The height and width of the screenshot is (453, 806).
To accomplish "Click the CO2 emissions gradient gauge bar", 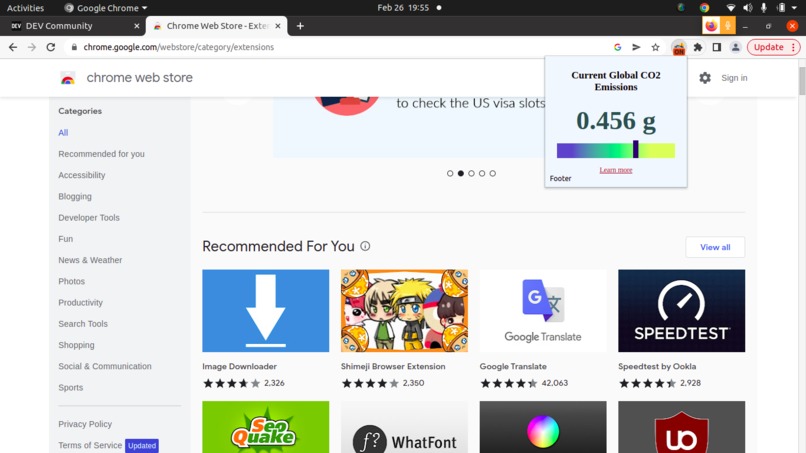I will [616, 150].
